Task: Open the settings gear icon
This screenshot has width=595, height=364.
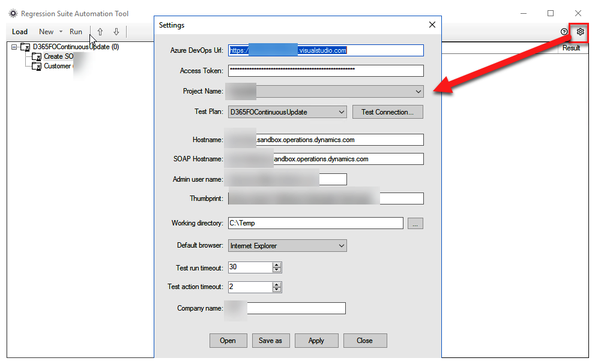Action: 580,32
